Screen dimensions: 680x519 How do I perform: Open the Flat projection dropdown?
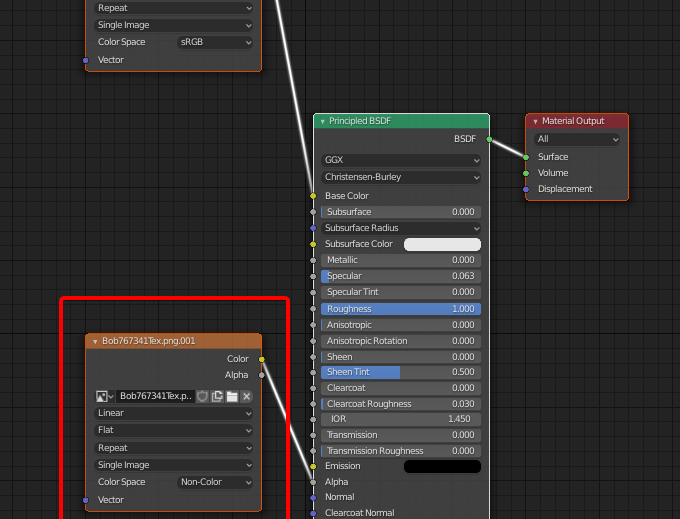(x=173, y=430)
